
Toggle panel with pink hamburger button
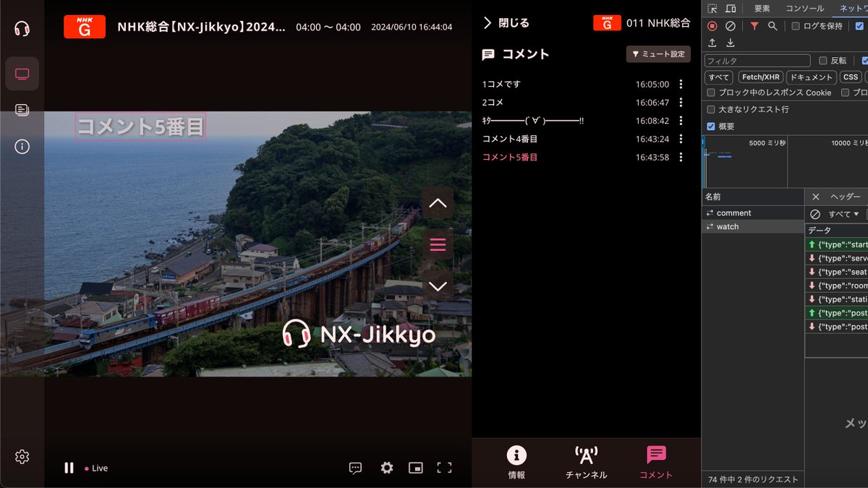438,244
